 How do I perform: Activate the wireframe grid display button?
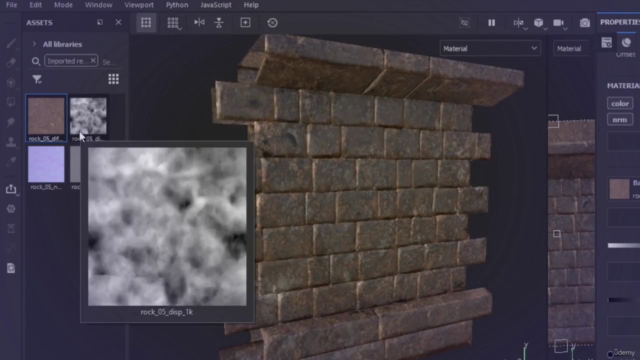[146, 22]
